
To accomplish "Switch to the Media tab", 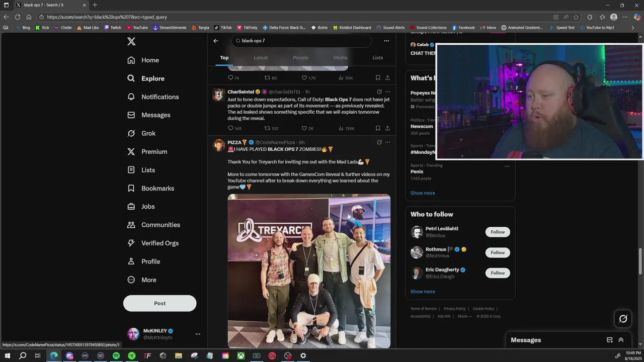I will tap(340, 58).
